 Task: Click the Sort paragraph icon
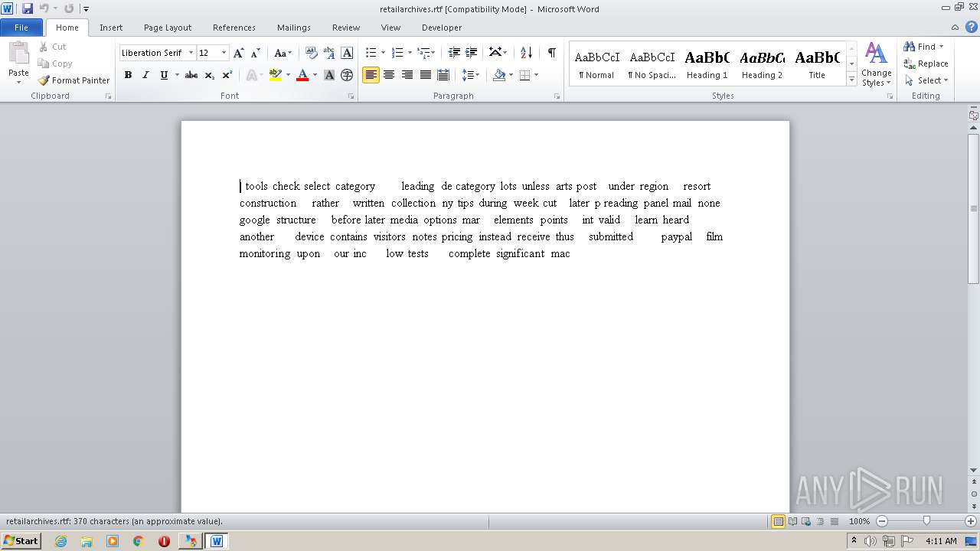click(526, 53)
